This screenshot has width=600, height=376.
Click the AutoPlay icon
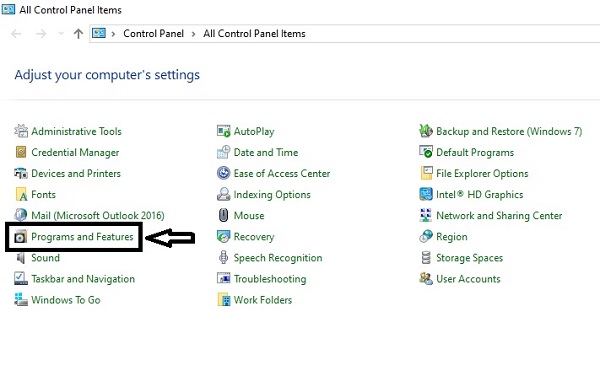224,131
